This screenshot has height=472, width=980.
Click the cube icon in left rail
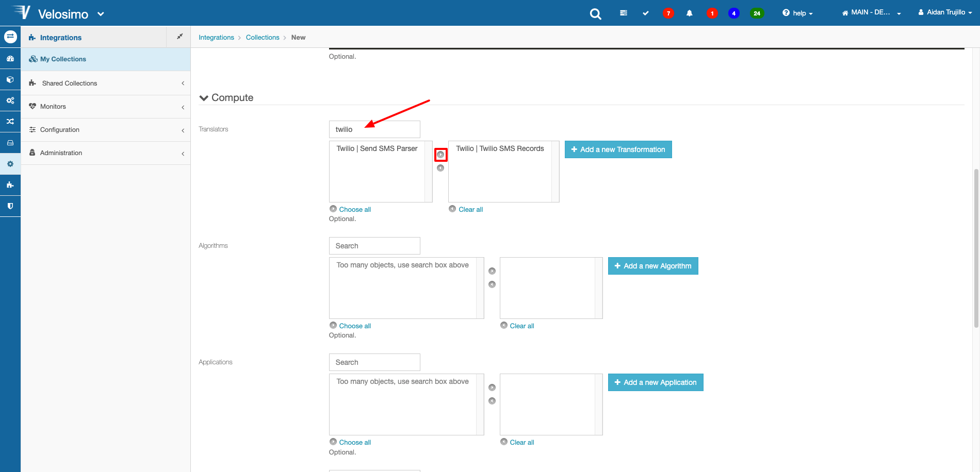[x=10, y=80]
